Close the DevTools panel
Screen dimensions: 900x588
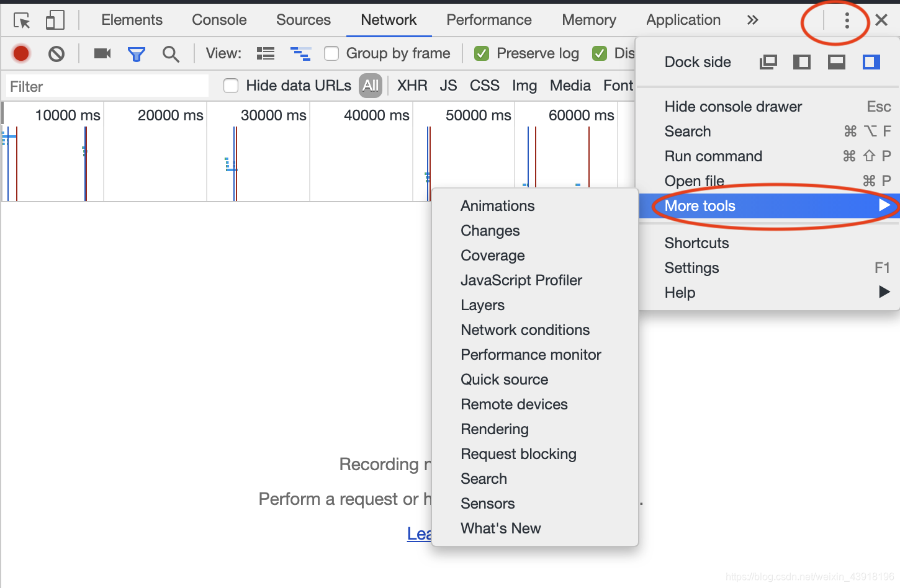tap(881, 20)
